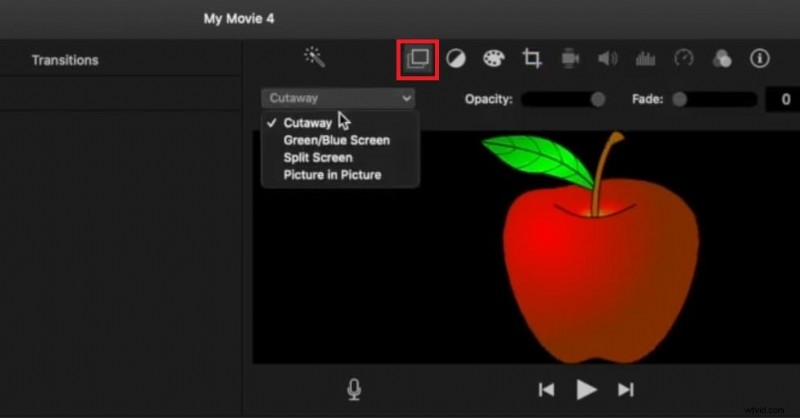This screenshot has height=418, width=800.
Task: Play the movie preview
Action: [586, 390]
